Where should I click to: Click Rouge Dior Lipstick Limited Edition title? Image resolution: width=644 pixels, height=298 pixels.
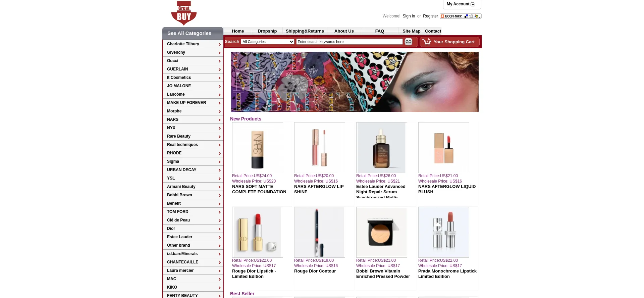tap(254, 274)
